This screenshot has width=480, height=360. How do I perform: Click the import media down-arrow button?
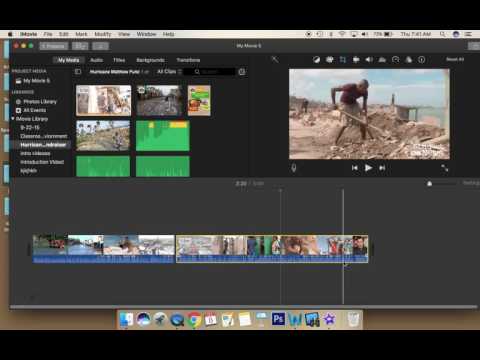(101, 46)
